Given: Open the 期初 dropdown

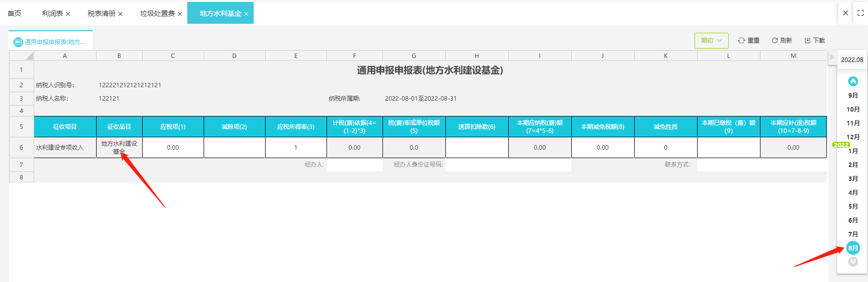Looking at the screenshot, I should (711, 41).
